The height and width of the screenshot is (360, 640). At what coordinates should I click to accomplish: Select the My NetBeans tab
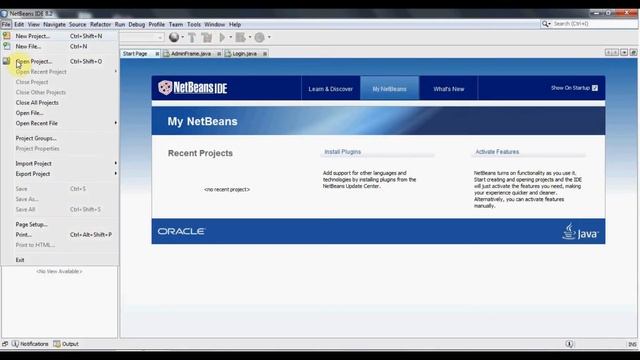coord(389,89)
